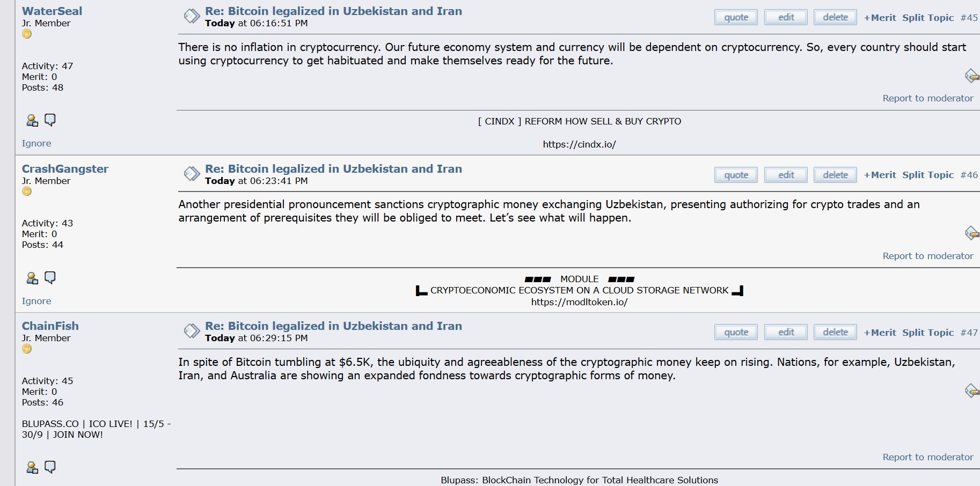Click the IP log icon on post #47
This screenshot has height=486, width=980.
pos(972,391)
